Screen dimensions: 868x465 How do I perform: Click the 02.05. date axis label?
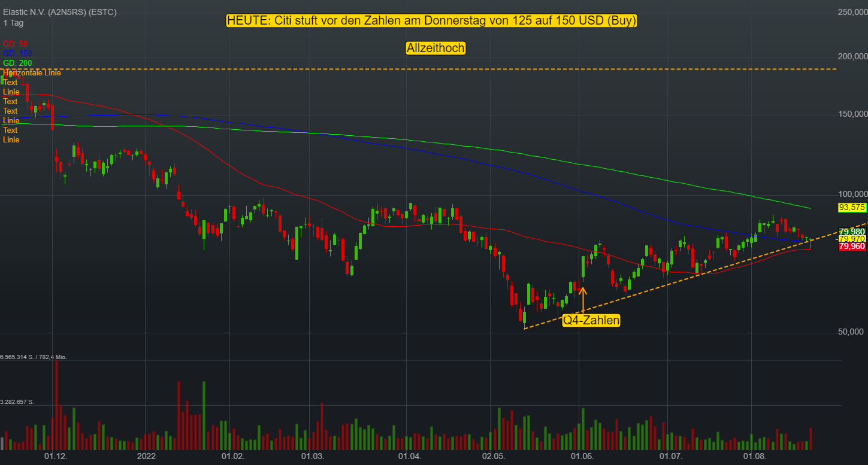[x=494, y=457]
